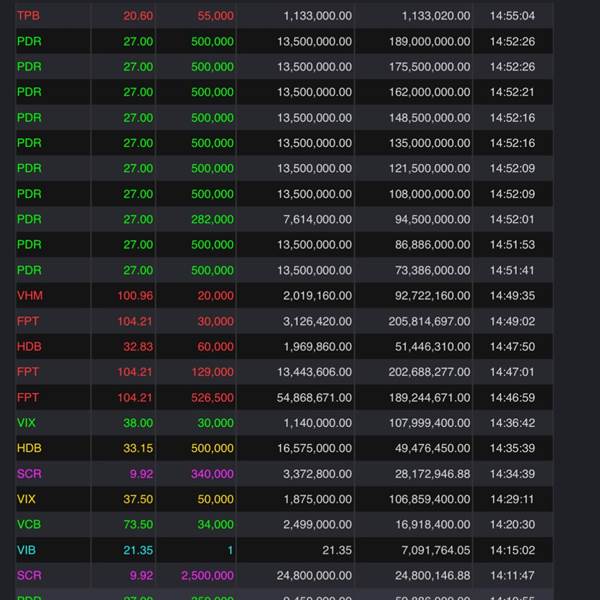Select the cumulative value 189,000,000.00

tap(429, 41)
